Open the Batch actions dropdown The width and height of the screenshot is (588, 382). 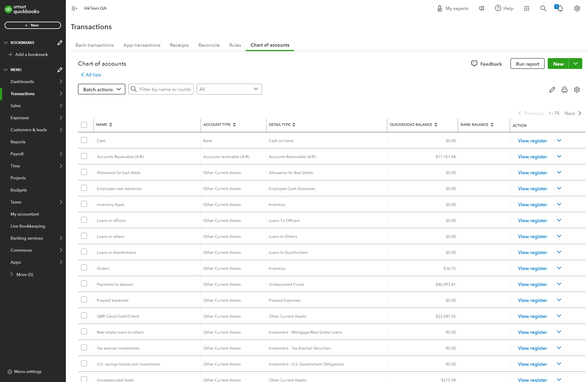tap(102, 89)
